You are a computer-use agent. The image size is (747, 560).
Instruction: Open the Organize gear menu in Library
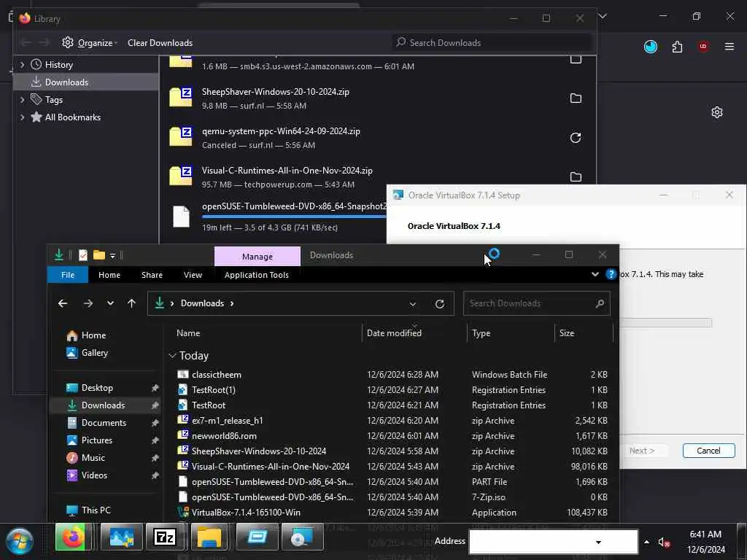(90, 43)
